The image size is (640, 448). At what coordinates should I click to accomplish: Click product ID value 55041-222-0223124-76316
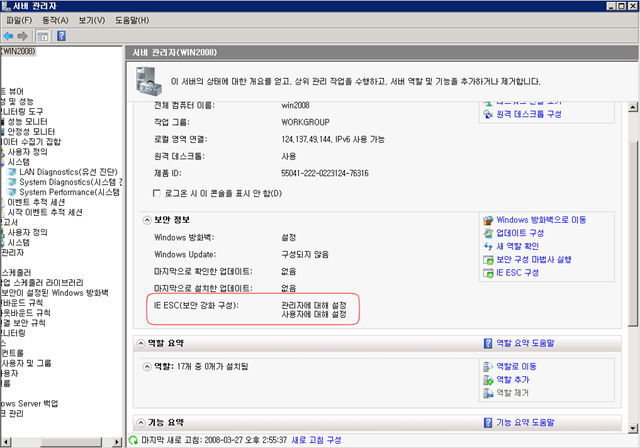[x=325, y=173]
